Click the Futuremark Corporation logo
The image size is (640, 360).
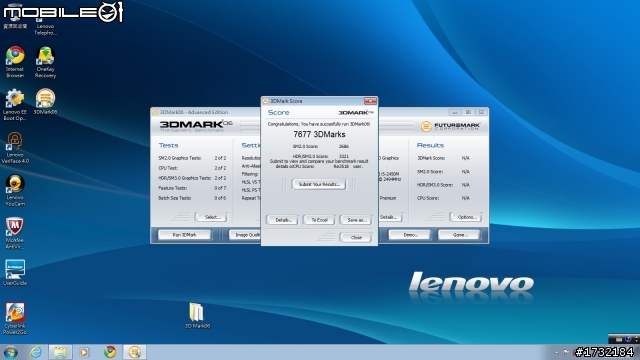[x=450, y=126]
